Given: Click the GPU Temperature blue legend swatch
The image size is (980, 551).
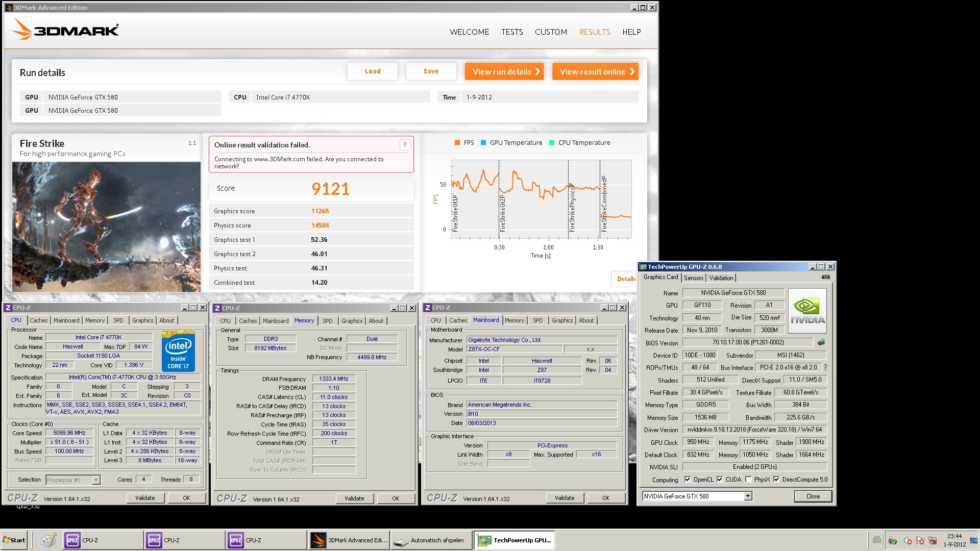Looking at the screenshot, I should (x=483, y=143).
